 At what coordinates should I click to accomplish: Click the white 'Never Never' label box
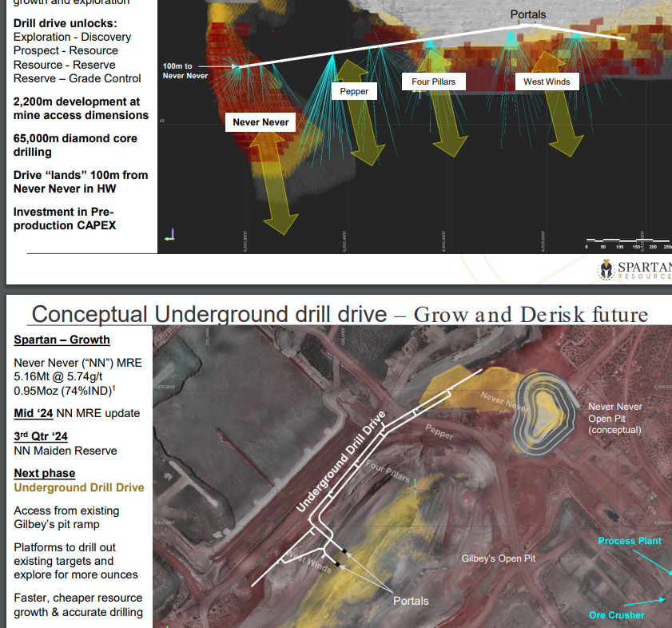(x=260, y=122)
